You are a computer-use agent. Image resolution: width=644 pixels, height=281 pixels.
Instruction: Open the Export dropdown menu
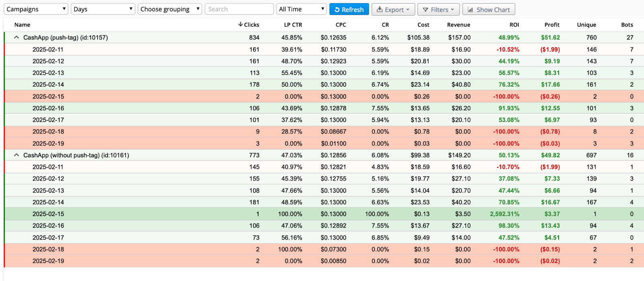pyautogui.click(x=393, y=9)
